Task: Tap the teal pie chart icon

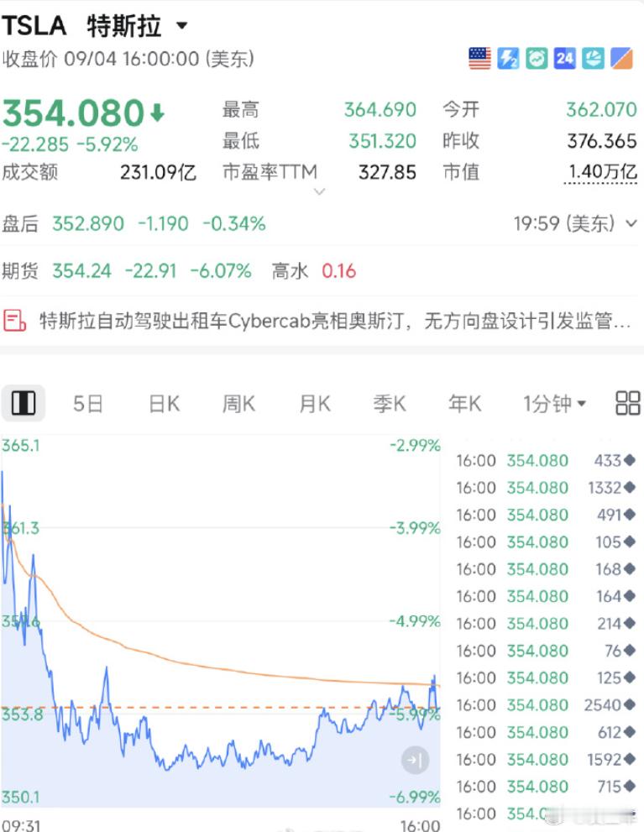Action: click(593, 59)
